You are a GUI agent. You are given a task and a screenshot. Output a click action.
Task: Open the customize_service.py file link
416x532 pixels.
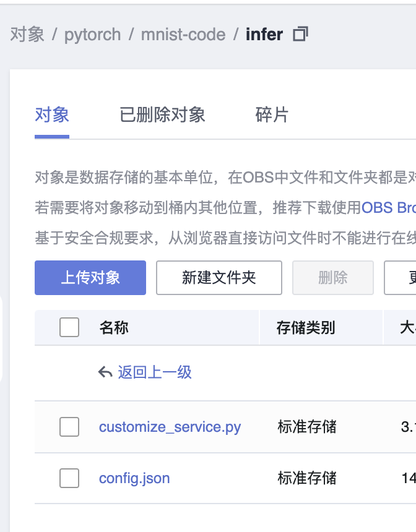point(170,427)
